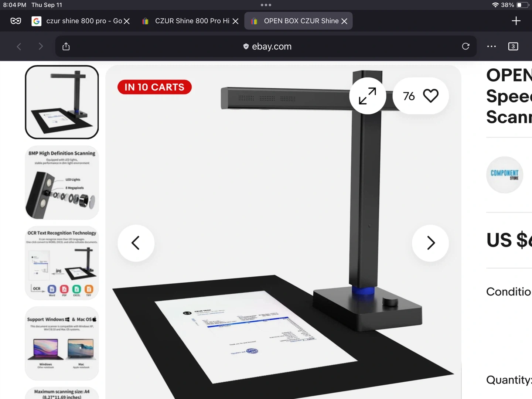
Task: Show next product image
Action: coord(430,243)
